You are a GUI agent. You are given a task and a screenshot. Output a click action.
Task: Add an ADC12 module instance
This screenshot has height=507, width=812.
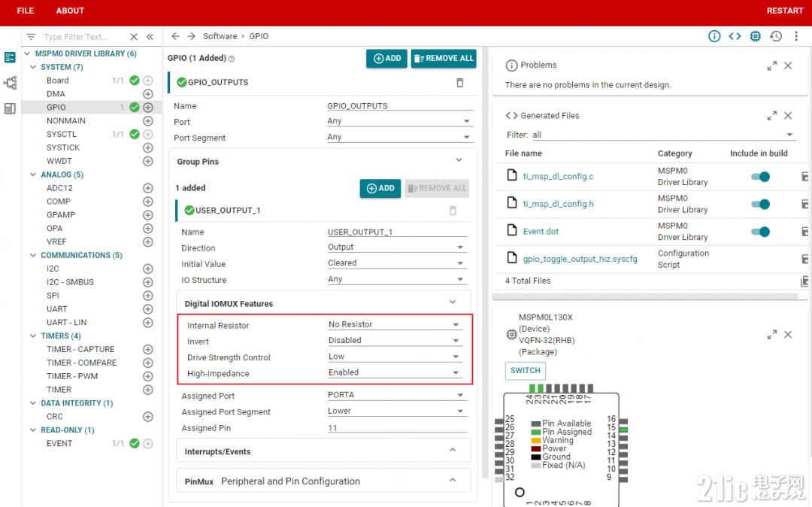point(148,188)
